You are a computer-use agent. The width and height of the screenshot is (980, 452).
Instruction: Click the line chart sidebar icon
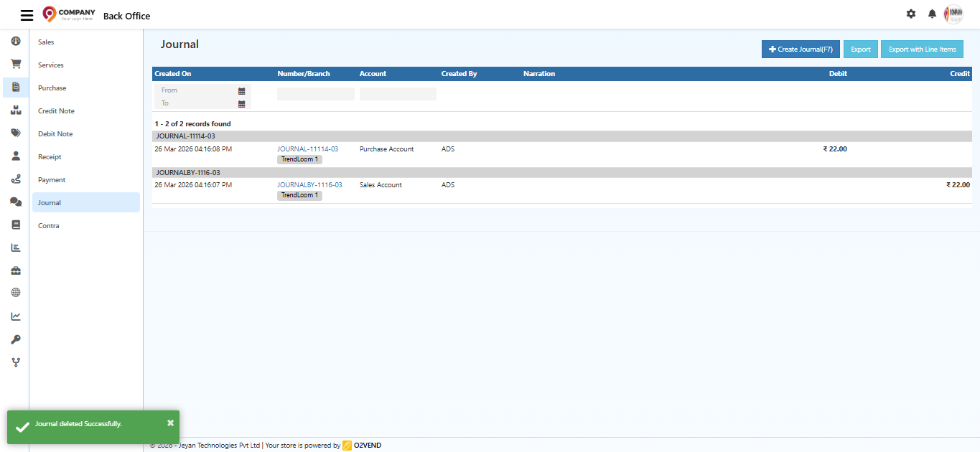tap(15, 316)
